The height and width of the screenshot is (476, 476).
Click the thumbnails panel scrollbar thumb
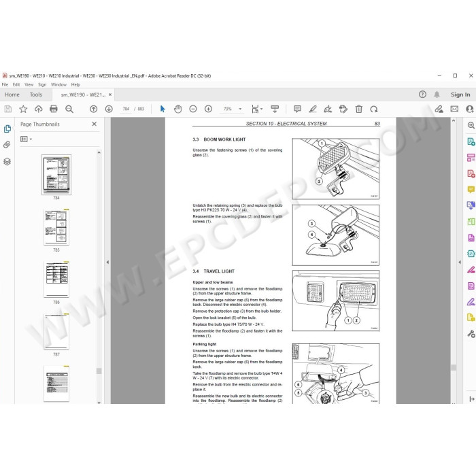99,371
